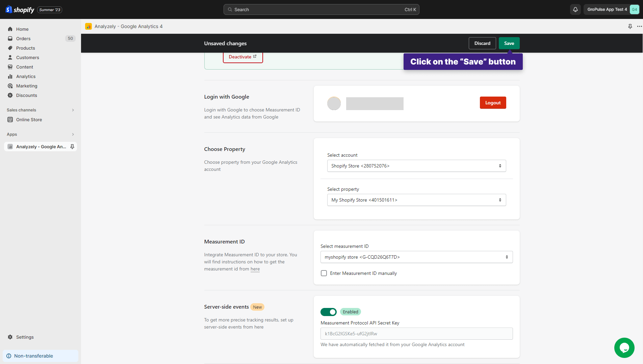Image resolution: width=643 pixels, height=364 pixels.
Task: Open Analytics in sidebar
Action: (x=26, y=76)
